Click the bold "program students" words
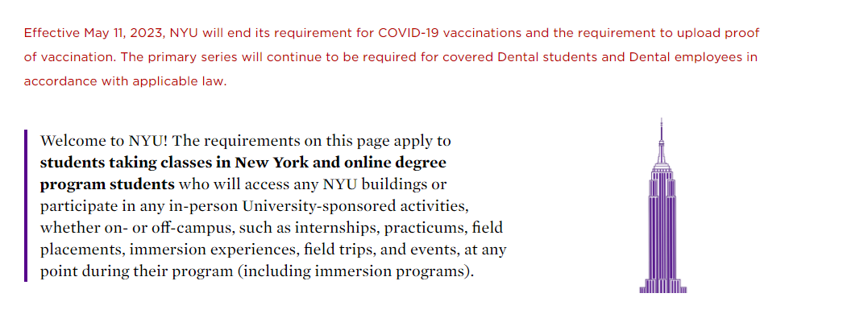The height and width of the screenshot is (314, 868). (x=107, y=184)
